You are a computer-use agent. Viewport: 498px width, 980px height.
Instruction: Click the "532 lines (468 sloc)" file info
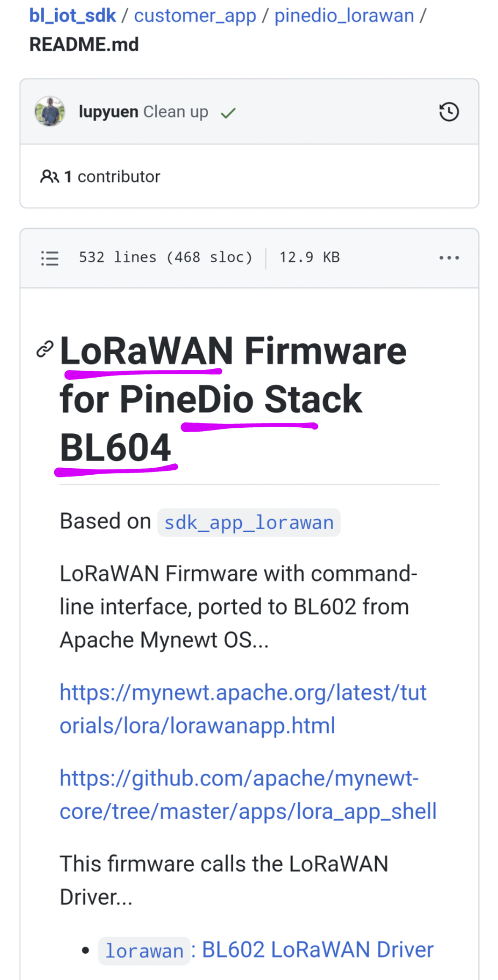[x=165, y=258]
